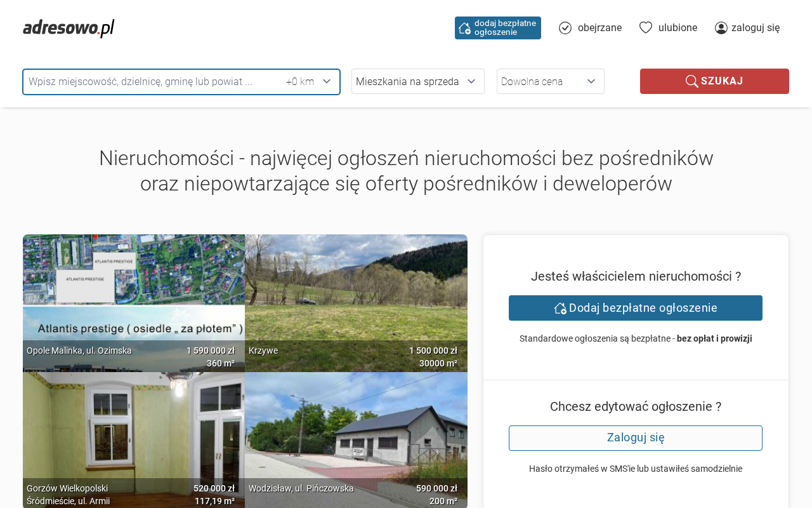Go to ulubione favorites
The height and width of the screenshot is (508, 812).
678,28
